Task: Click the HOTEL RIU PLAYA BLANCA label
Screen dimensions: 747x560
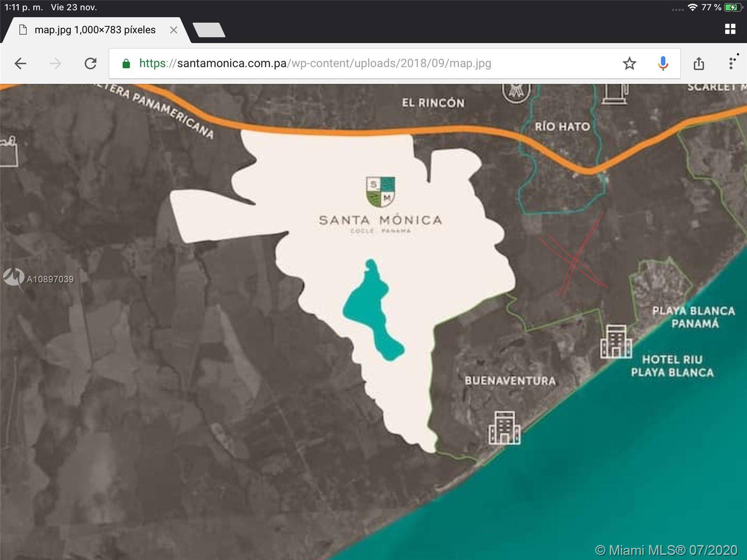Action: pyautogui.click(x=672, y=366)
